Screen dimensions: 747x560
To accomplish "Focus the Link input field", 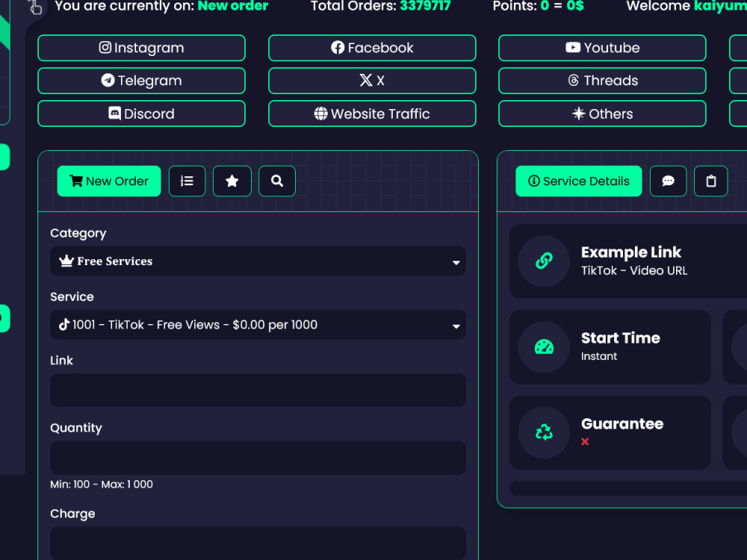I will pyautogui.click(x=258, y=391).
